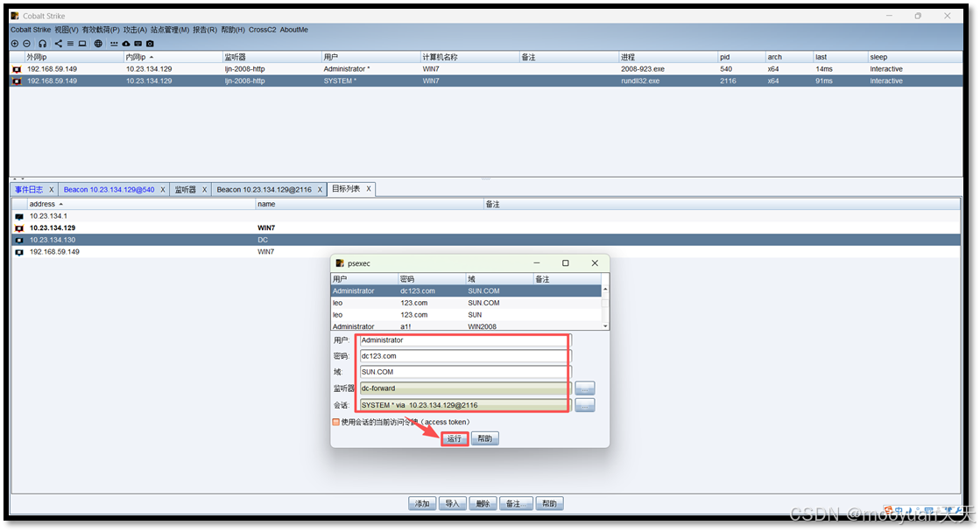Screen dimensions: 980x532
Task: Click the screenshots camera icon in toolbar
Action: point(150,44)
